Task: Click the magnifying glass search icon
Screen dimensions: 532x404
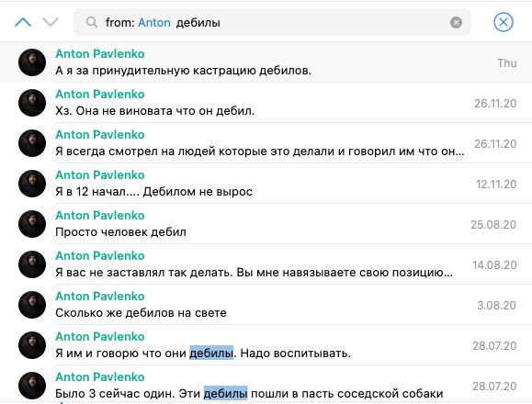Action: 92,22
